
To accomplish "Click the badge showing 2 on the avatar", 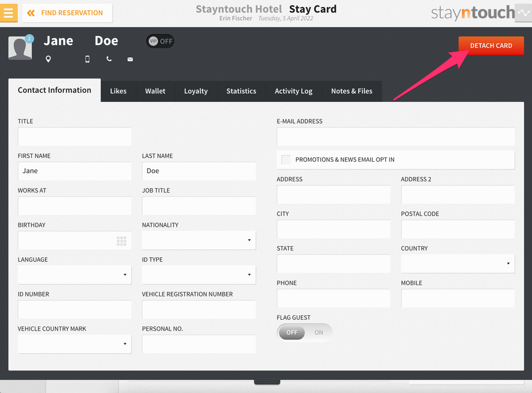I will (29, 39).
